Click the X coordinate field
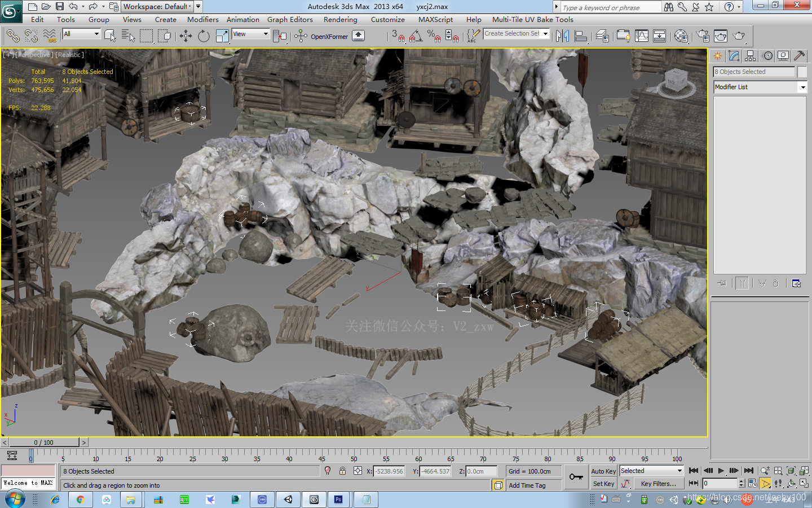 pyautogui.click(x=389, y=471)
